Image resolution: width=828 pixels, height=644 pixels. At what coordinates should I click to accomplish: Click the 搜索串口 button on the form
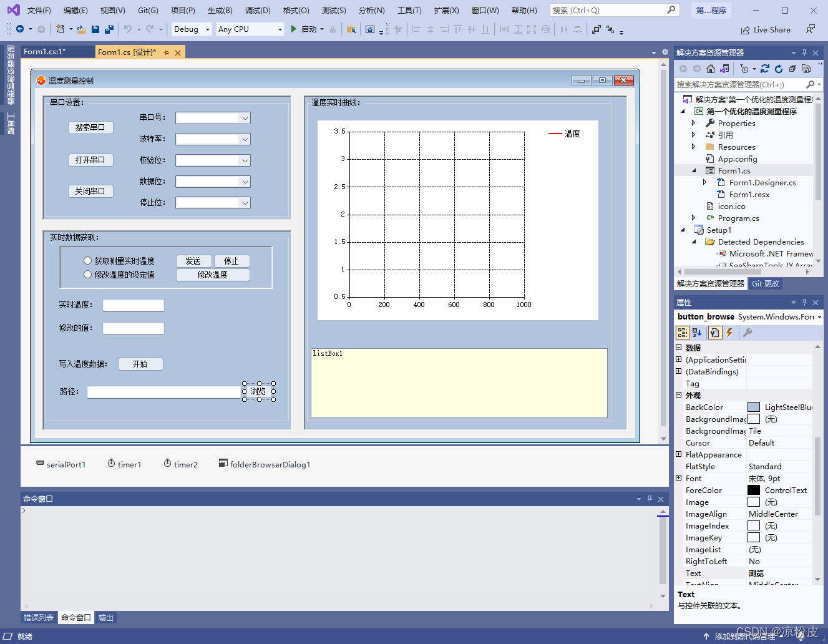(90, 127)
